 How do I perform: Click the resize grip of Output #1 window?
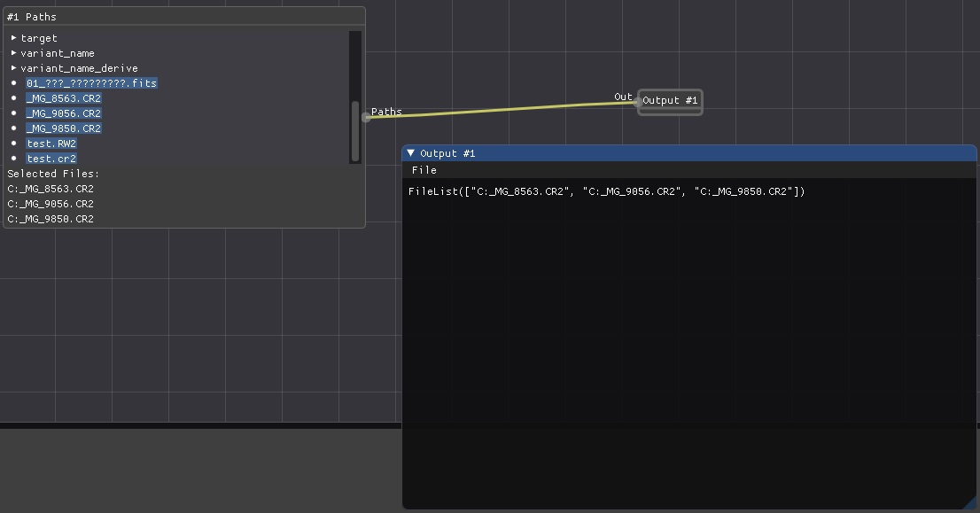(x=970, y=502)
